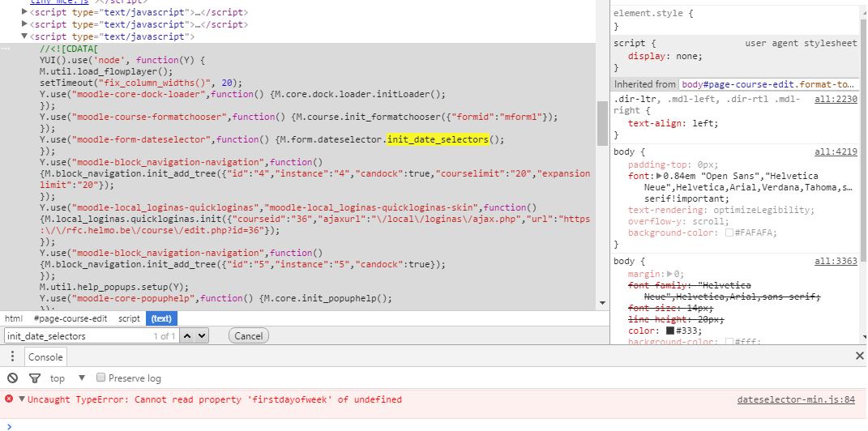The width and height of the screenshot is (868, 431).
Task: Click the YUI().use('node' line
Action: click(x=122, y=60)
